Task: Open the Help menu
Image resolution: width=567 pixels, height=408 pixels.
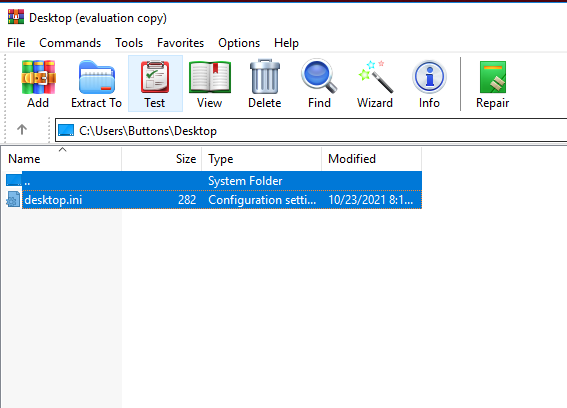Action: [286, 43]
